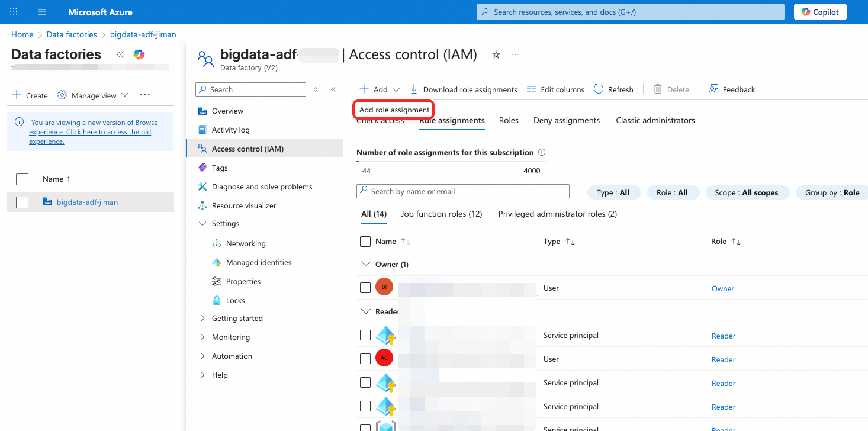Sort by the Role column arrows
This screenshot has width=868, height=431.
tap(736, 242)
